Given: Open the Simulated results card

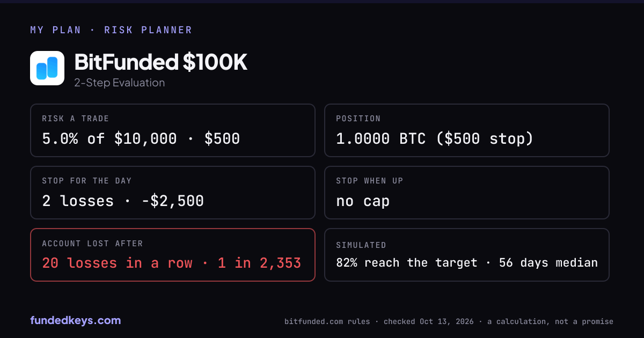Looking at the screenshot, I should (467, 255).
